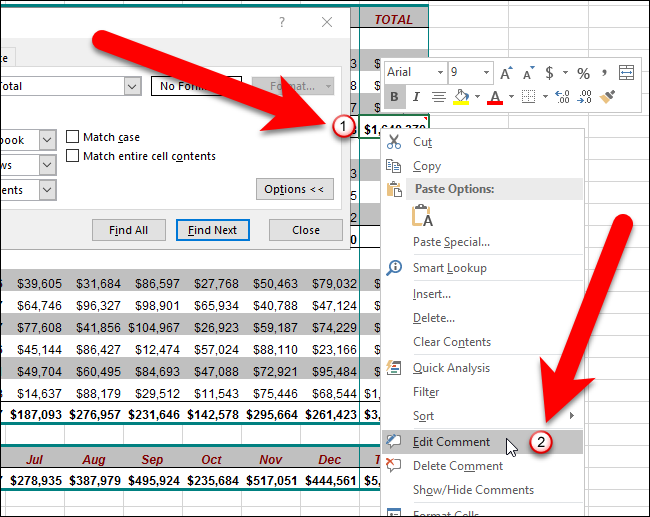Enable the Match case checkbox
Image resolution: width=650 pixels, height=517 pixels.
[x=73, y=136]
